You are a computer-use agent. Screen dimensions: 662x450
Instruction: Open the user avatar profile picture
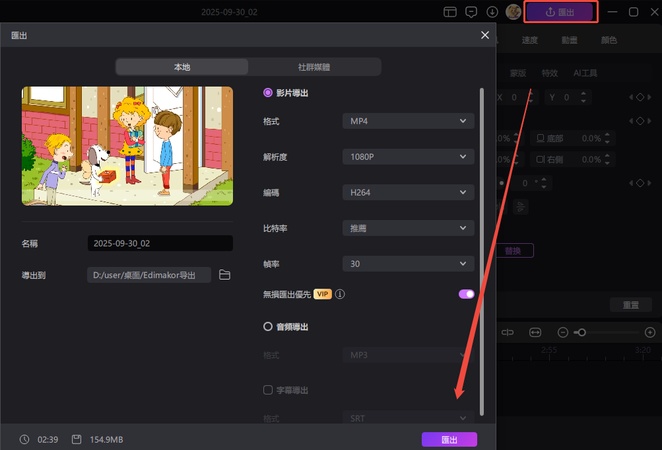(513, 12)
